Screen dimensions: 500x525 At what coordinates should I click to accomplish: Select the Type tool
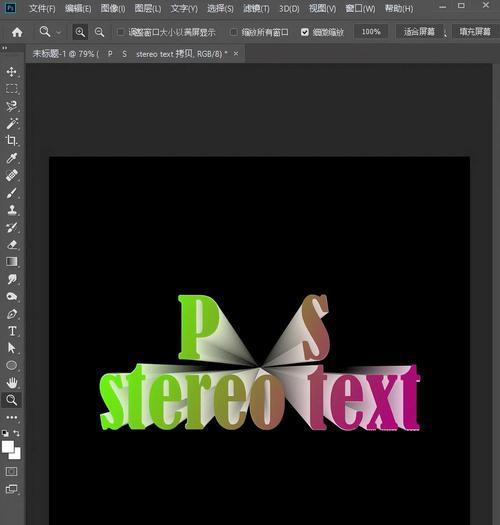tap(12, 331)
